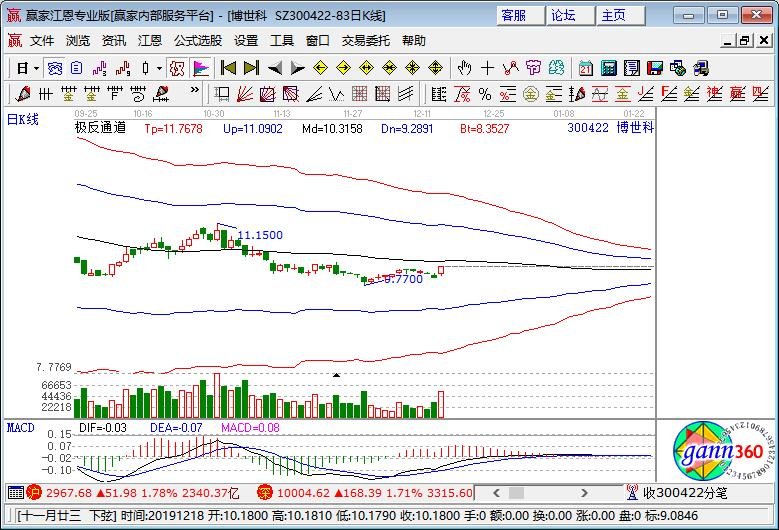Open the calculator icon
Image resolution: width=779 pixels, height=530 pixels.
click(x=609, y=68)
